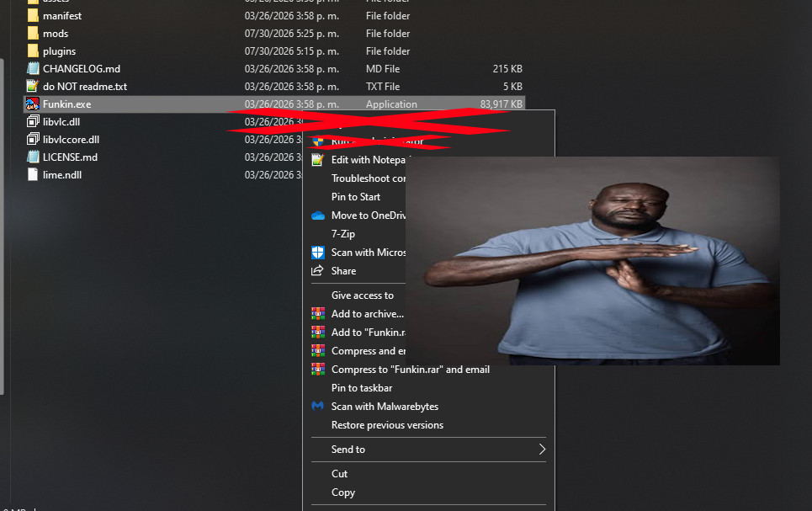Select Compress to "Funkin.rar" and email
812x511 pixels.
click(x=411, y=370)
